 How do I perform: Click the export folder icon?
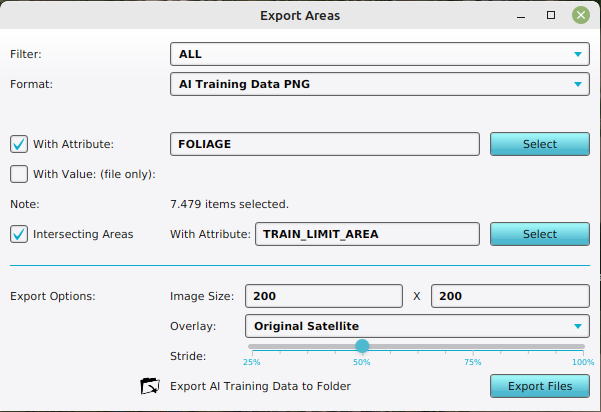[151, 386]
